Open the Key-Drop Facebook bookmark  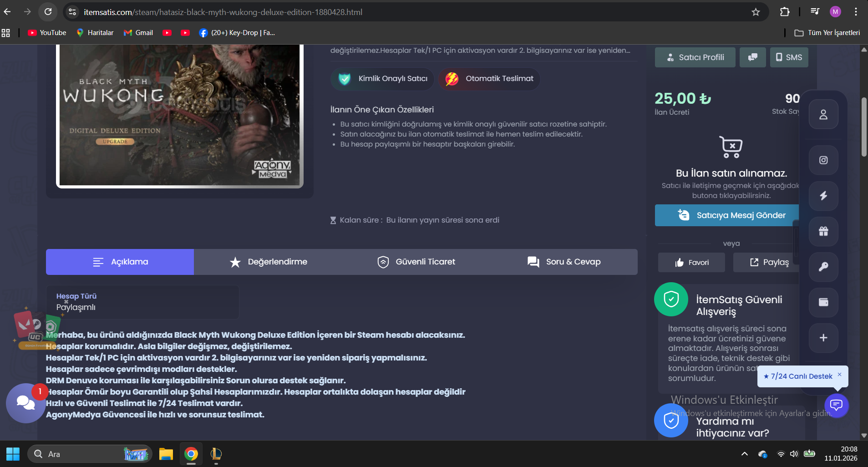(x=237, y=33)
